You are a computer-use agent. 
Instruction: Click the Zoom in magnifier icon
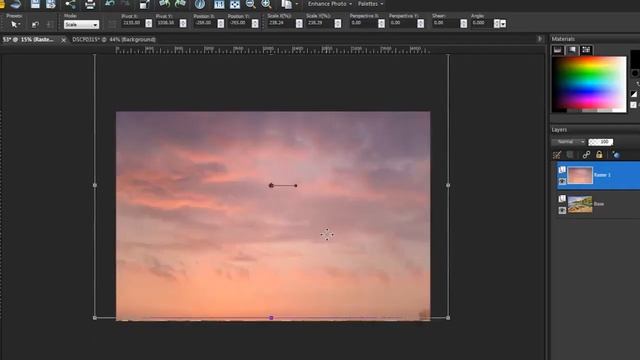click(266, 4)
